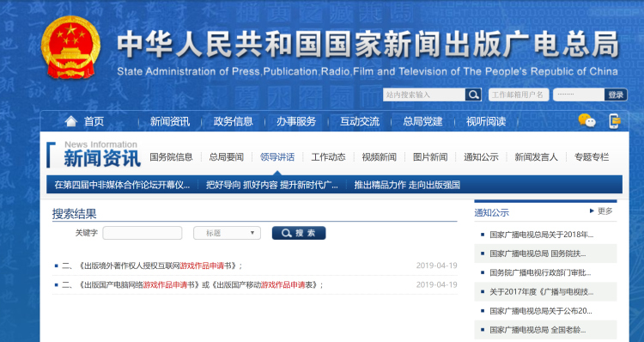Image resolution: width=644 pixels, height=342 pixels.
Task: Open notice 关于2017年度《广播与电视技...
Action: click(541, 292)
